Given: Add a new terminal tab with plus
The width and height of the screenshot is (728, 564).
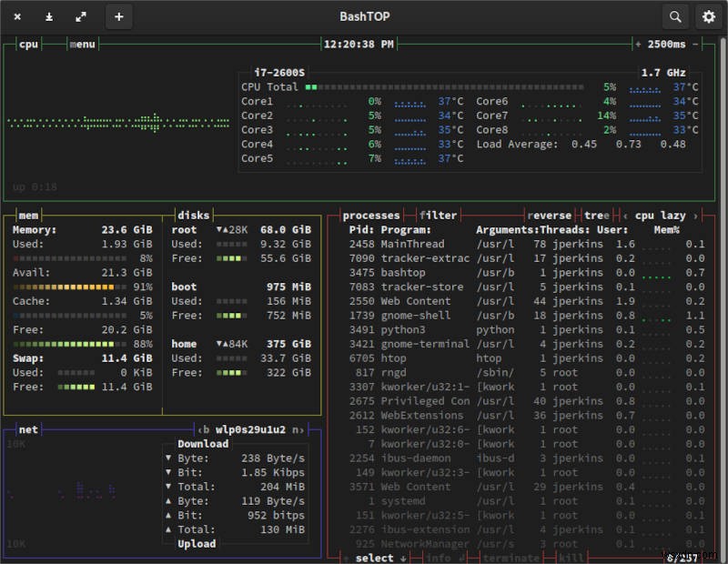Looking at the screenshot, I should (119, 17).
